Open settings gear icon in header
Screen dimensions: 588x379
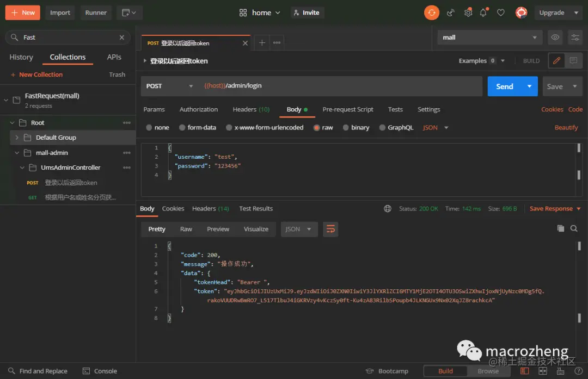(x=468, y=13)
